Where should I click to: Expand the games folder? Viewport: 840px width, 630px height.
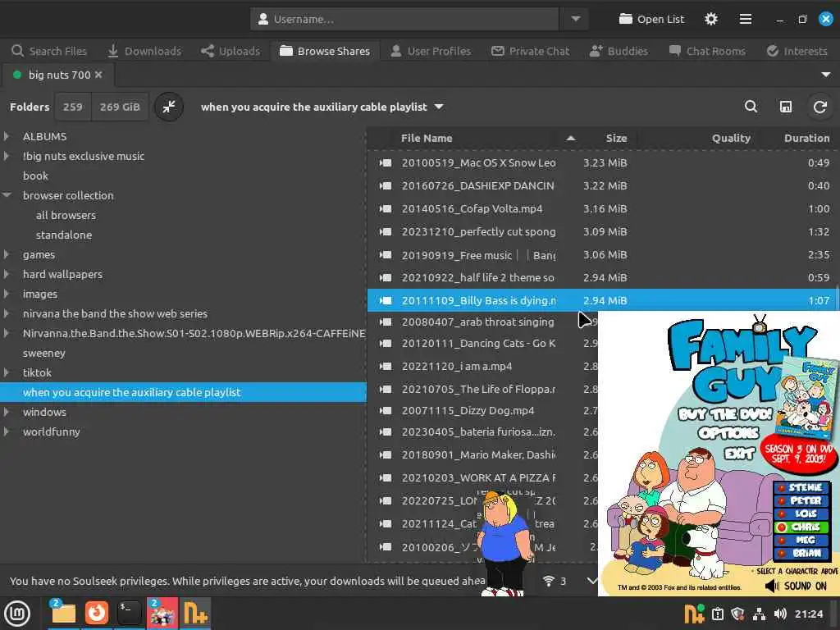tap(6, 254)
